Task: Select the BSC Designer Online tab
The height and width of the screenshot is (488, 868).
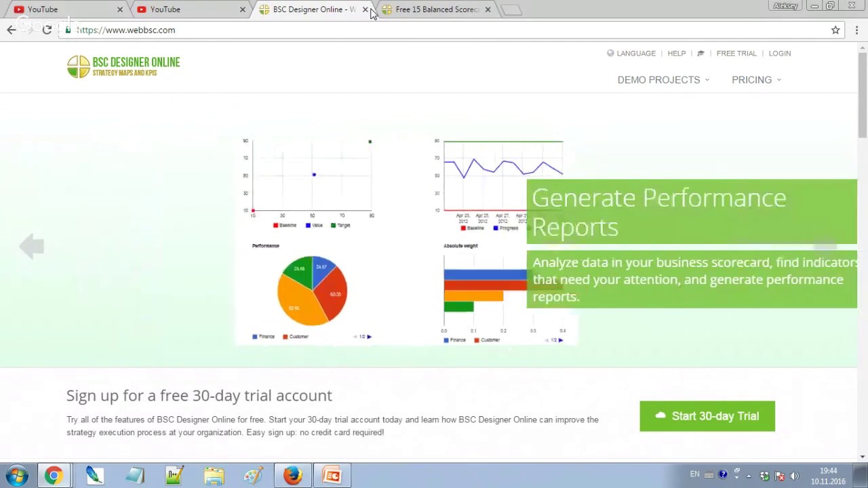Action: coord(312,9)
